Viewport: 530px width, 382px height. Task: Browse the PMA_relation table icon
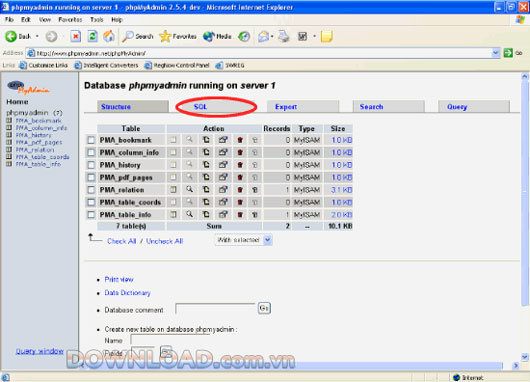point(173,190)
